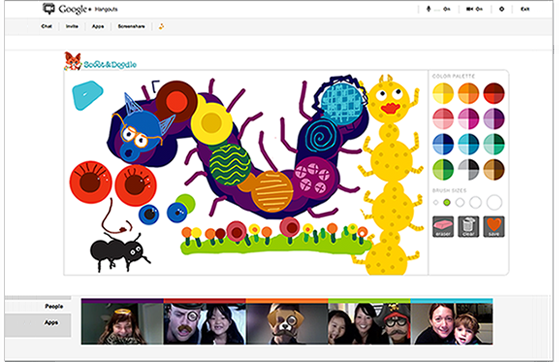Click the orange app icon next to Screenshare
The width and height of the screenshot is (559, 362).
[x=161, y=26]
